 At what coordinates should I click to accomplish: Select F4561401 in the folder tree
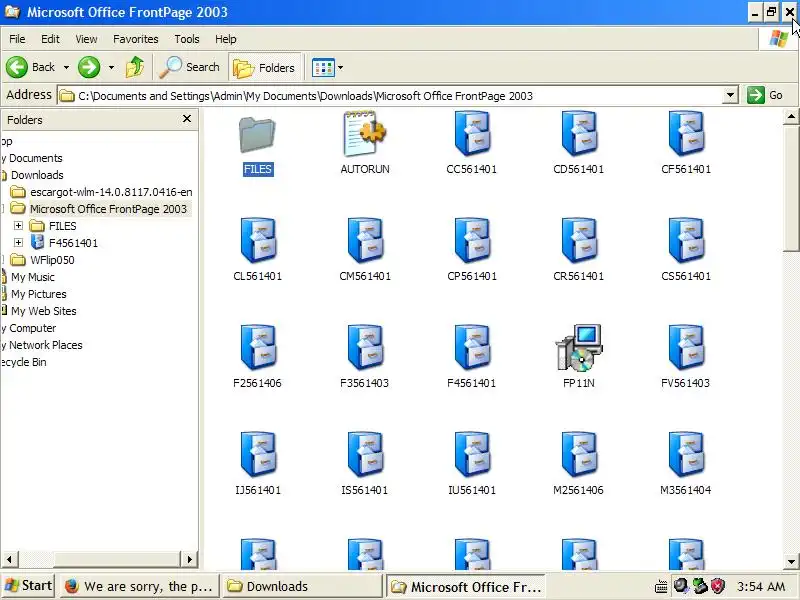(64, 243)
